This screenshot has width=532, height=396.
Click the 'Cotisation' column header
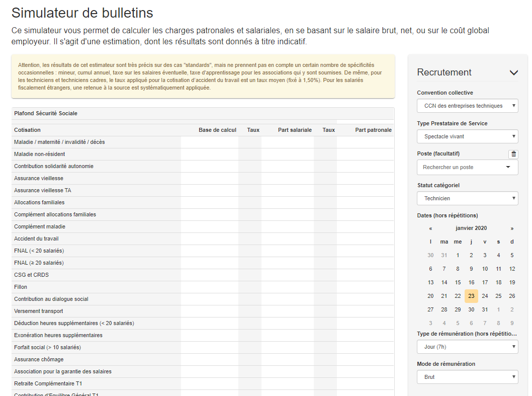coord(28,130)
